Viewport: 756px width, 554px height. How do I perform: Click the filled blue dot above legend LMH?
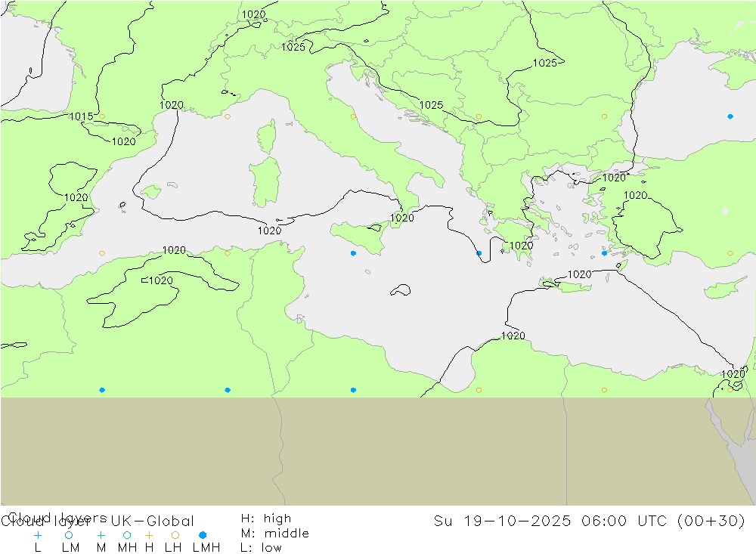pyautogui.click(x=203, y=535)
